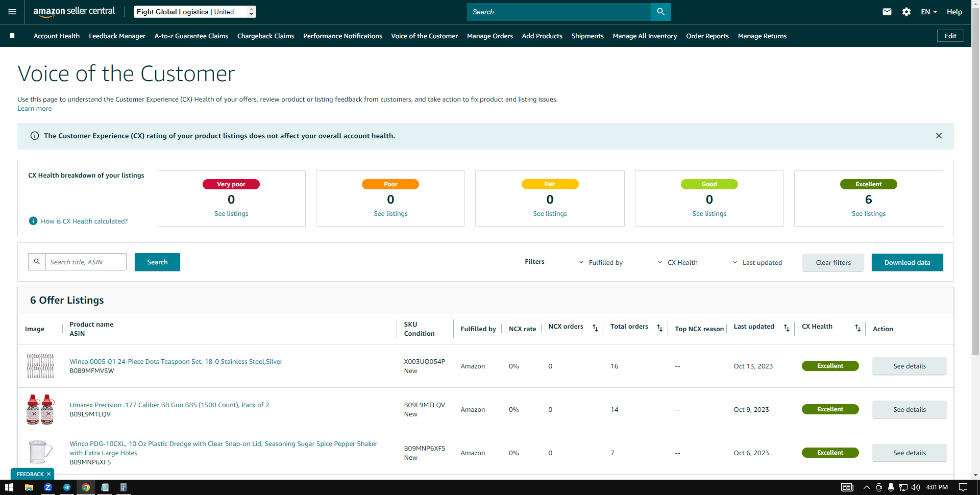See listings under Very poor

(231, 213)
